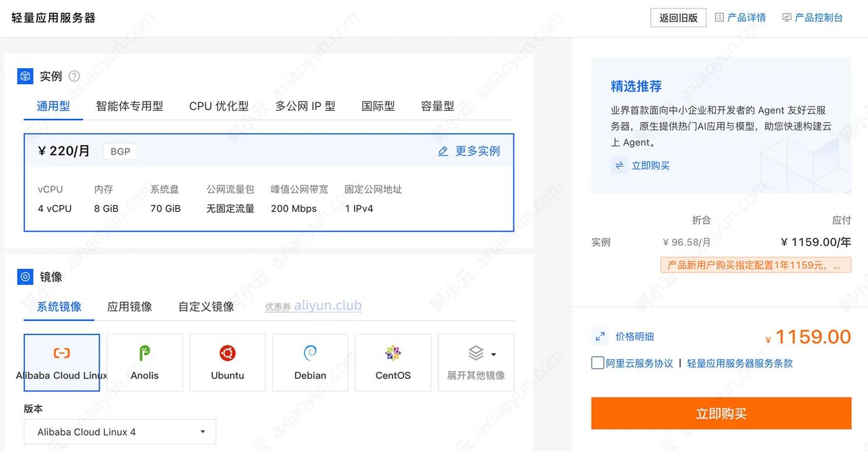Switch to the 智能体专用型 tab
Viewport: 868px width, 451px height.
(130, 106)
